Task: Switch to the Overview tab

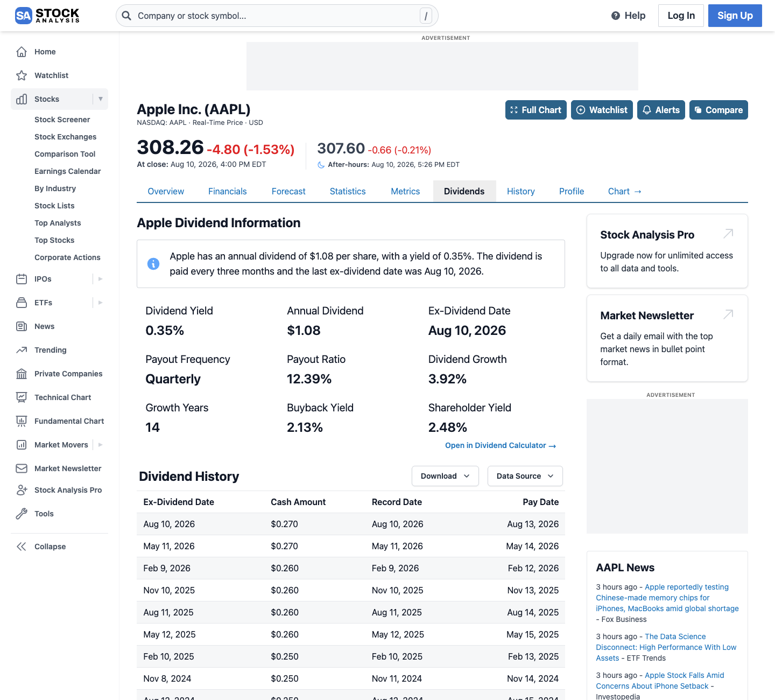Action: pos(166,191)
